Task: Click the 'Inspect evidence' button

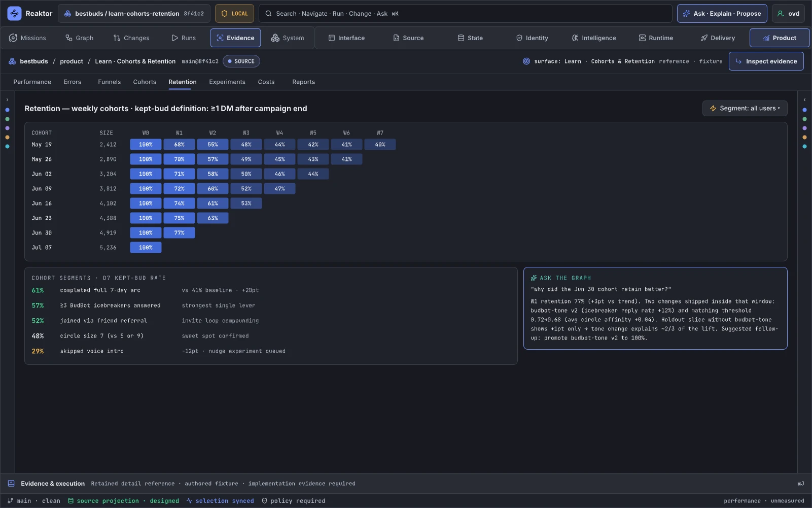Action: [x=766, y=61]
